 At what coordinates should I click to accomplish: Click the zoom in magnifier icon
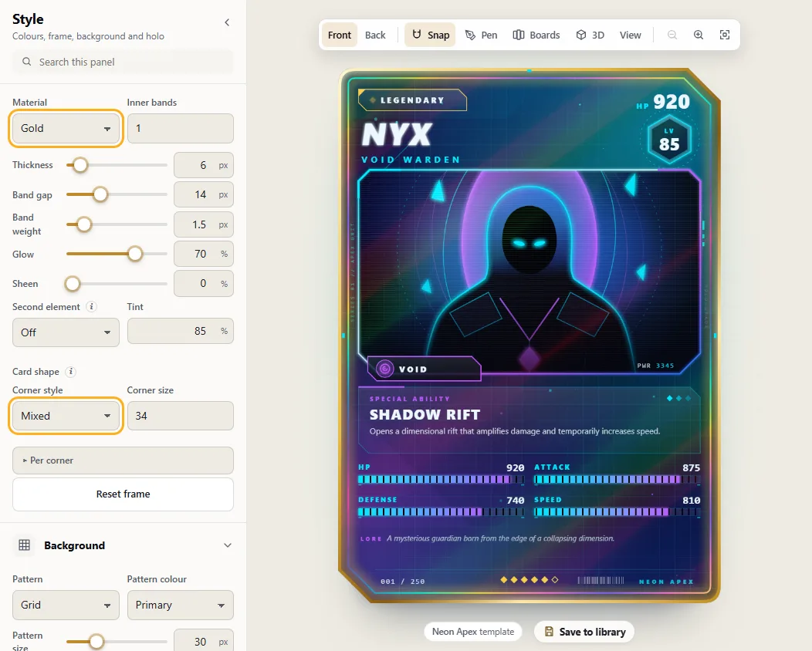tap(698, 35)
